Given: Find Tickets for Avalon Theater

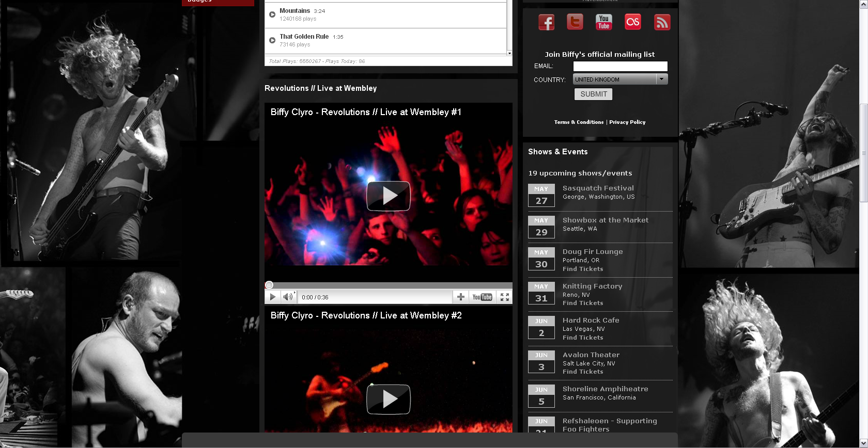Looking at the screenshot, I should pyautogui.click(x=583, y=372).
